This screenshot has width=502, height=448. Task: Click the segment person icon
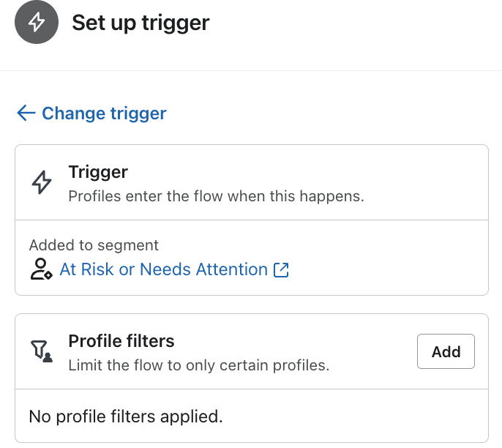[41, 269]
